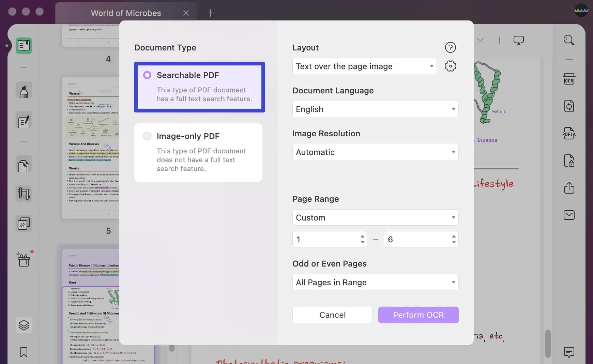Open the Image Resolution dropdown
This screenshot has width=593, height=364.
(x=375, y=152)
